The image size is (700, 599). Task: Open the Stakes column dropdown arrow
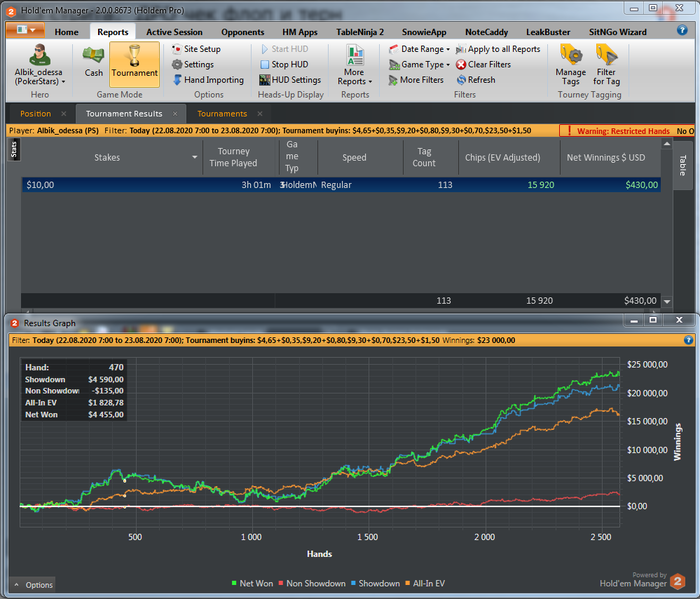tap(195, 157)
